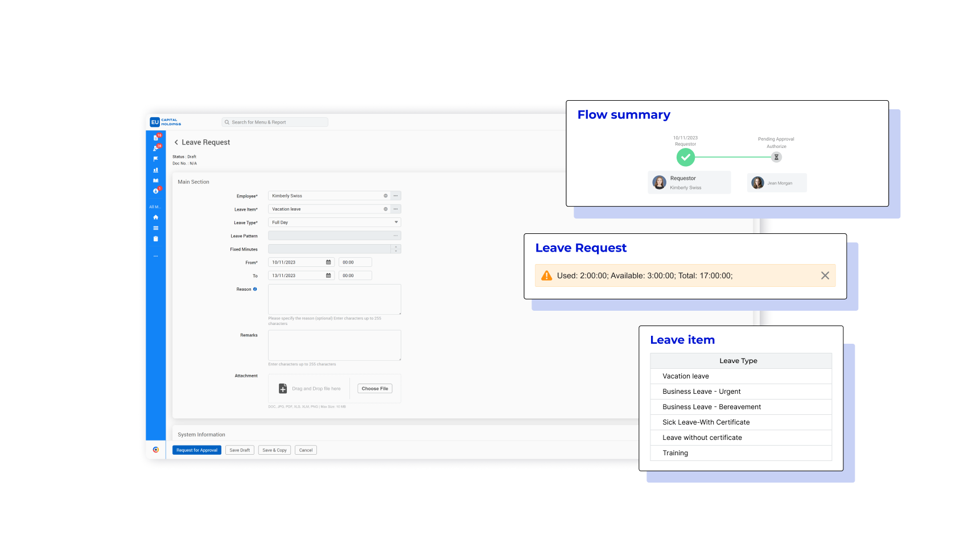The height and width of the screenshot is (560, 968).
Task: Click the Search for Menu & Report field
Action: [275, 122]
